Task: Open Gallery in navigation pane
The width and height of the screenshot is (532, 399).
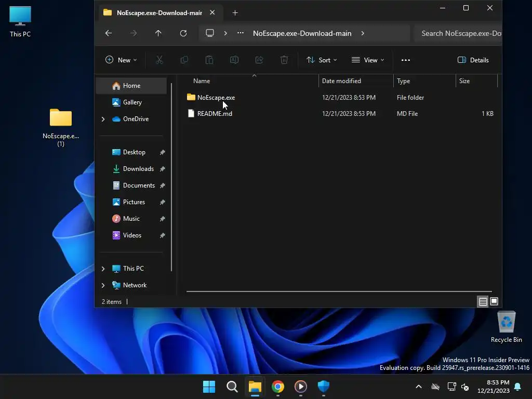Action: 132,102
